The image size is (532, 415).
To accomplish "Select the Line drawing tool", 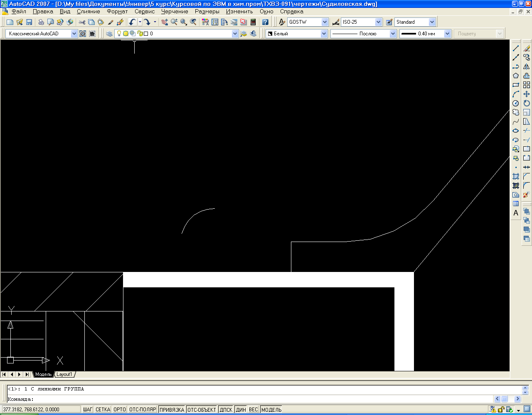I will coord(516,48).
